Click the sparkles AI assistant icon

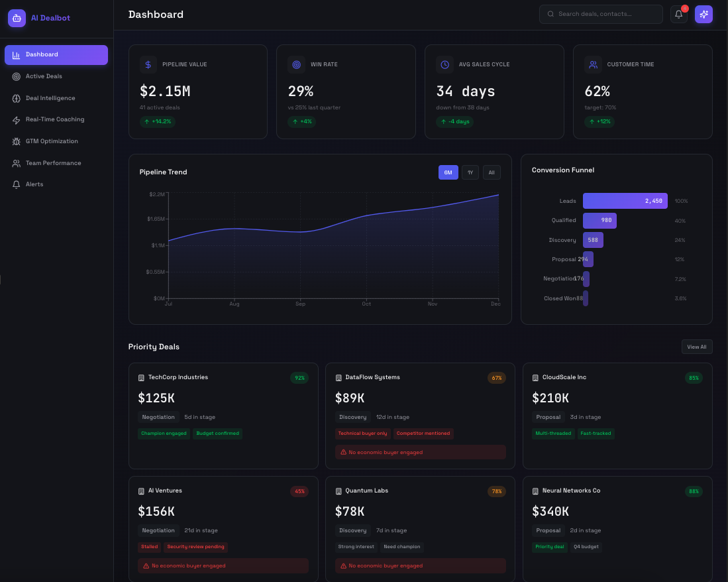pos(703,14)
